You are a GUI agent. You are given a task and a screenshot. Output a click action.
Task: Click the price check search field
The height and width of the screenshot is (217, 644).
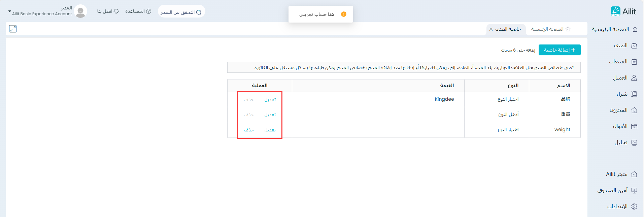point(181,12)
